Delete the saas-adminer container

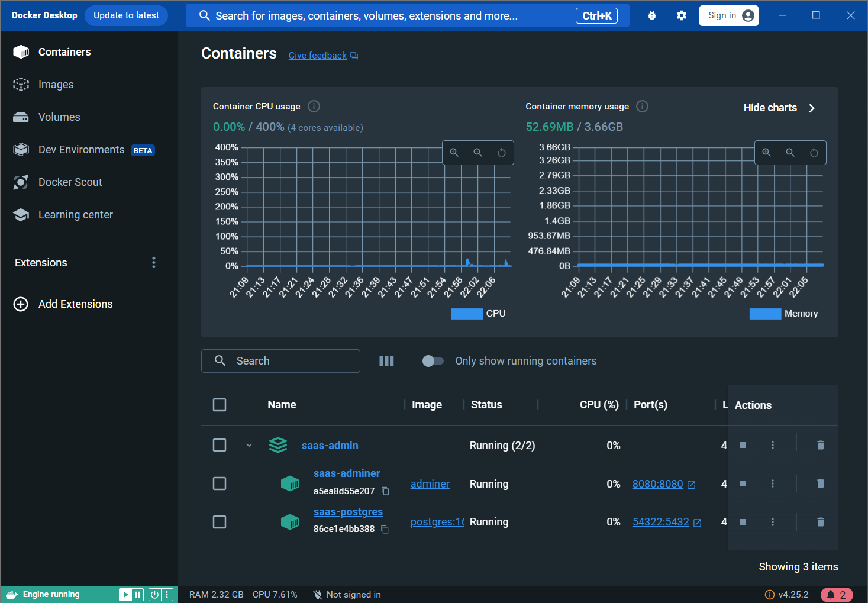pos(821,483)
